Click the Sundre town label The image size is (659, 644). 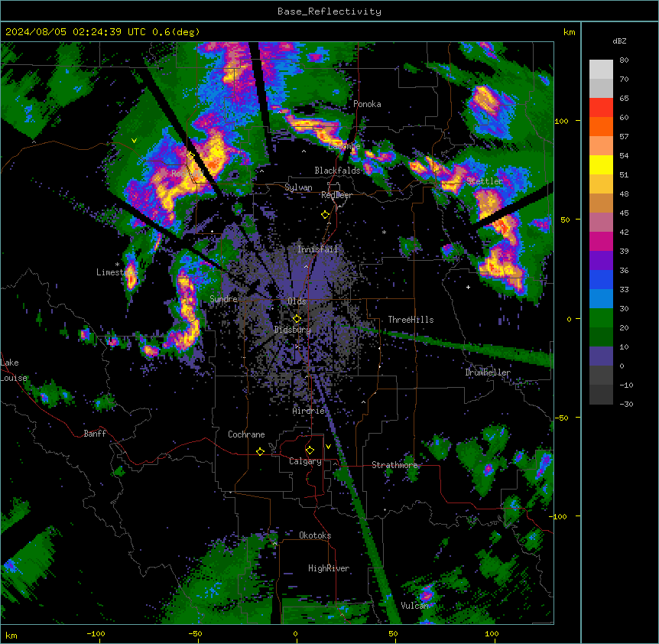[223, 299]
